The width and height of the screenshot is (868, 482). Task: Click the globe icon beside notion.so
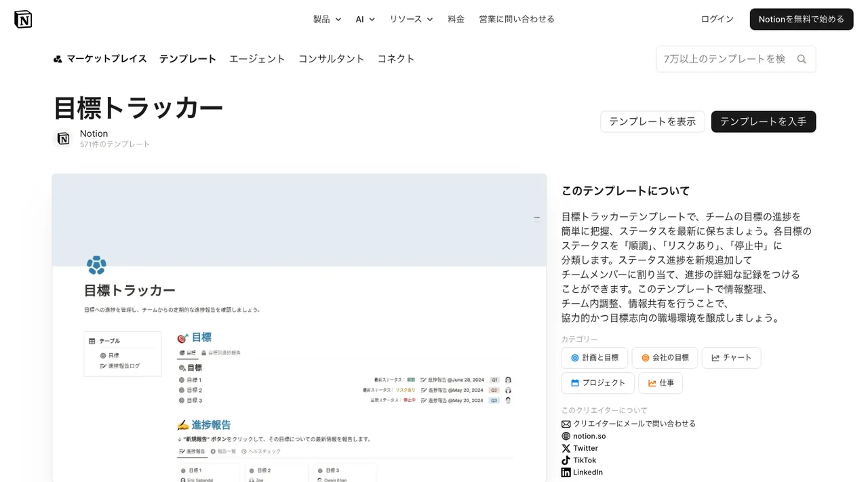point(566,436)
